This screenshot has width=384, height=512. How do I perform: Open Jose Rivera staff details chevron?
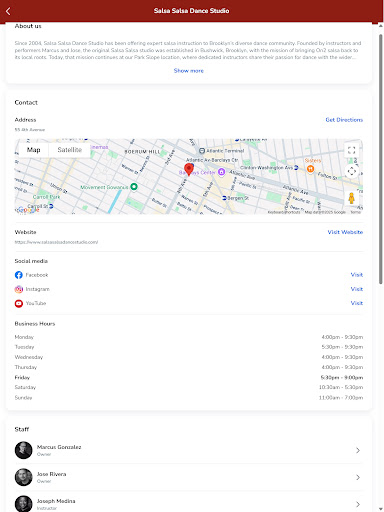click(358, 477)
